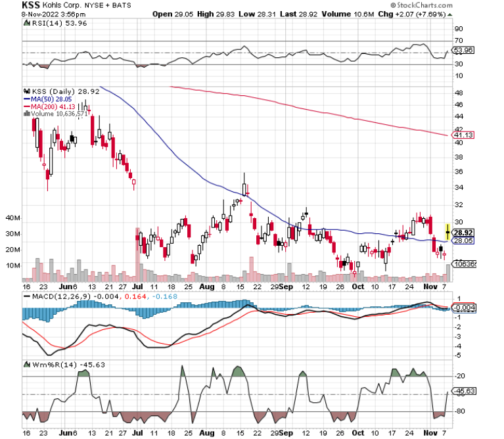The image size is (504, 439).
Task: Click the -80 level on Wm%R axis
Action: pyautogui.click(x=460, y=411)
